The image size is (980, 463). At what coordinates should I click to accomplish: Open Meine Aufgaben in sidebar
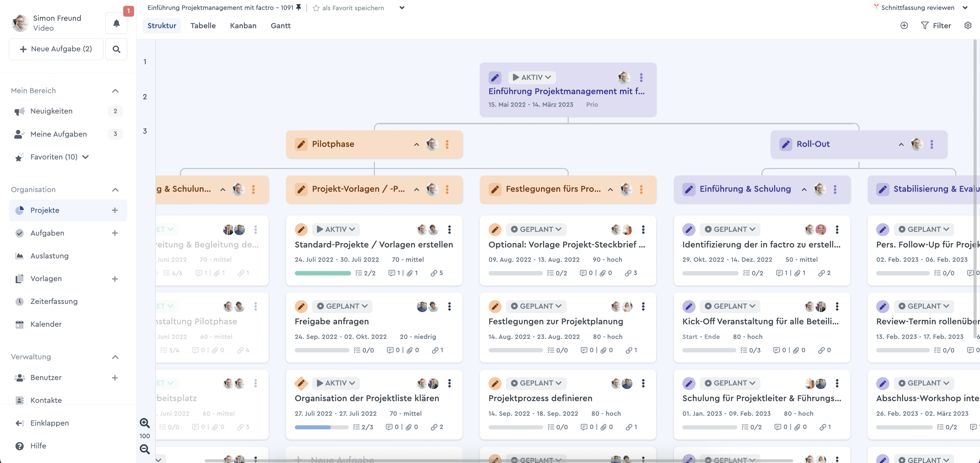(68, 134)
